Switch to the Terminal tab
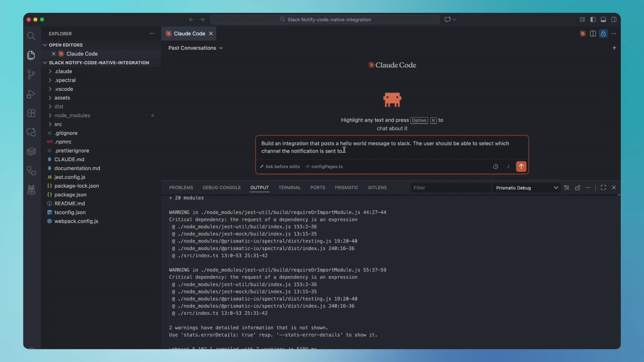This screenshot has height=362, width=644. pos(289,187)
